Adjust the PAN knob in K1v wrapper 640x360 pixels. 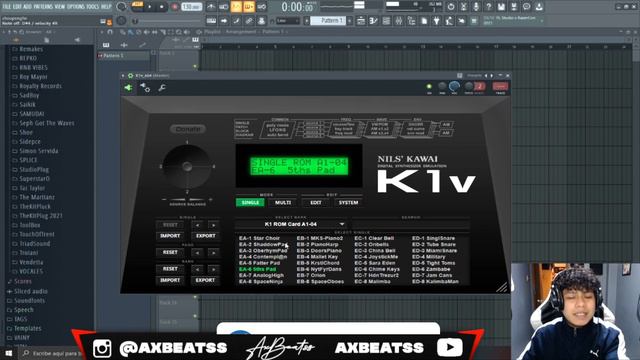point(442,87)
